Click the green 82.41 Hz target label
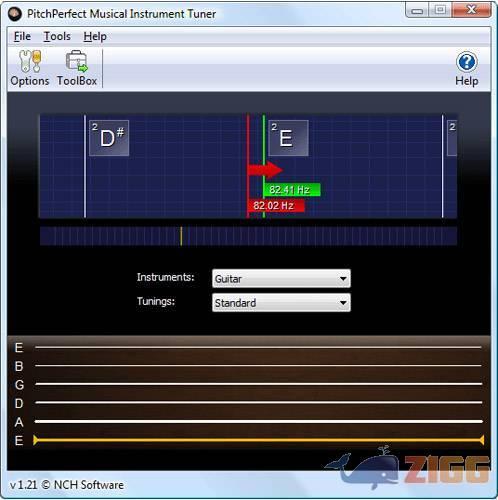The width and height of the screenshot is (498, 500). 292,190
